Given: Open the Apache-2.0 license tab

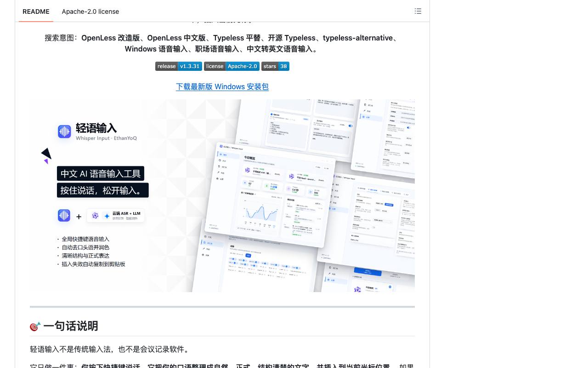Looking at the screenshot, I should [x=90, y=11].
